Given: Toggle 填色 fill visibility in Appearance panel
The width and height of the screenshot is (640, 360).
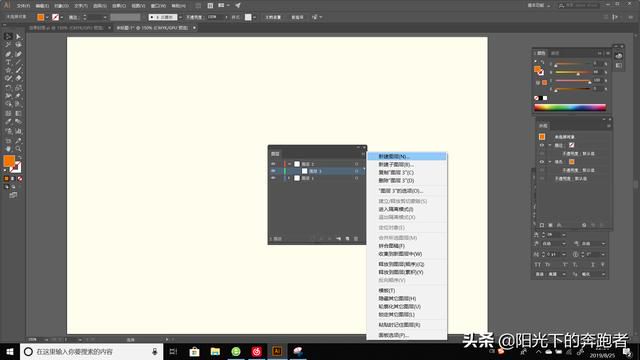Looking at the screenshot, I should click(x=542, y=162).
